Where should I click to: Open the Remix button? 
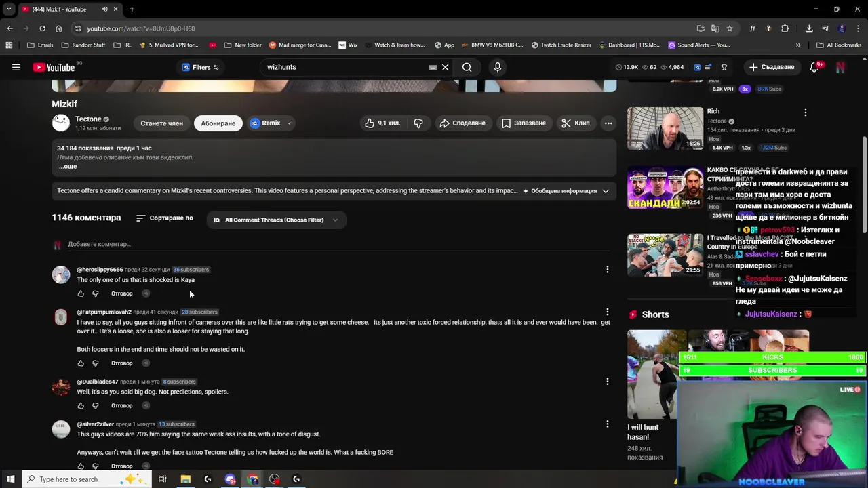click(x=265, y=123)
